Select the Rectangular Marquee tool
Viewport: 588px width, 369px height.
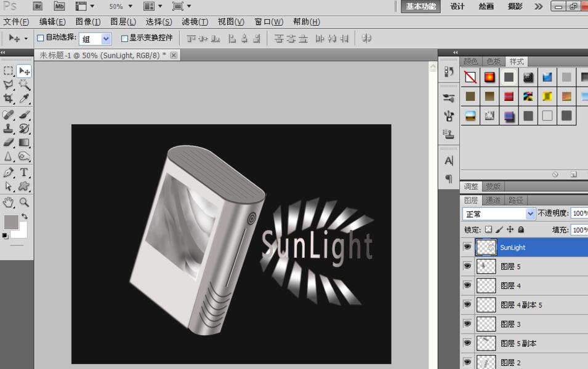click(9, 71)
